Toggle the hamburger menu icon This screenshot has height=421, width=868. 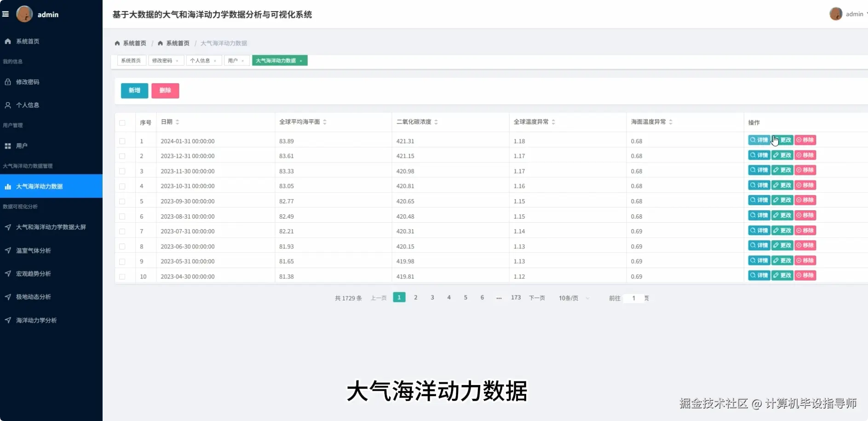pyautogui.click(x=6, y=14)
